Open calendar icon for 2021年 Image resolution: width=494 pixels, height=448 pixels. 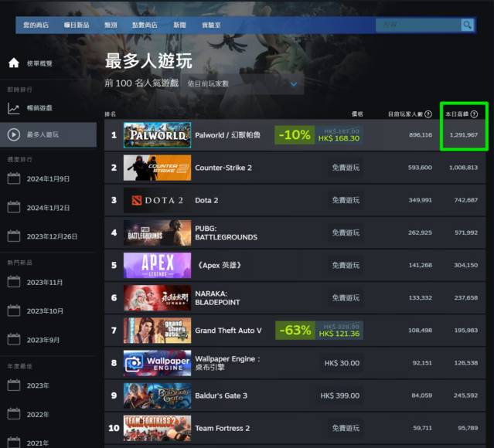(14, 443)
